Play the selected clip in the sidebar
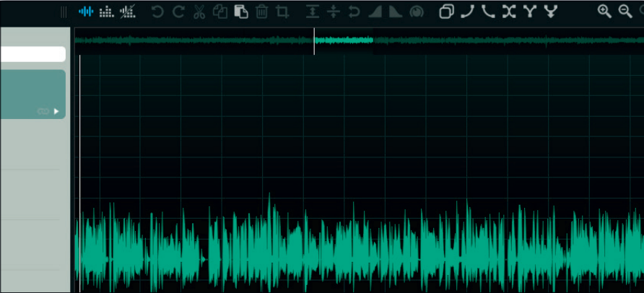The image size is (644, 293). click(x=57, y=111)
